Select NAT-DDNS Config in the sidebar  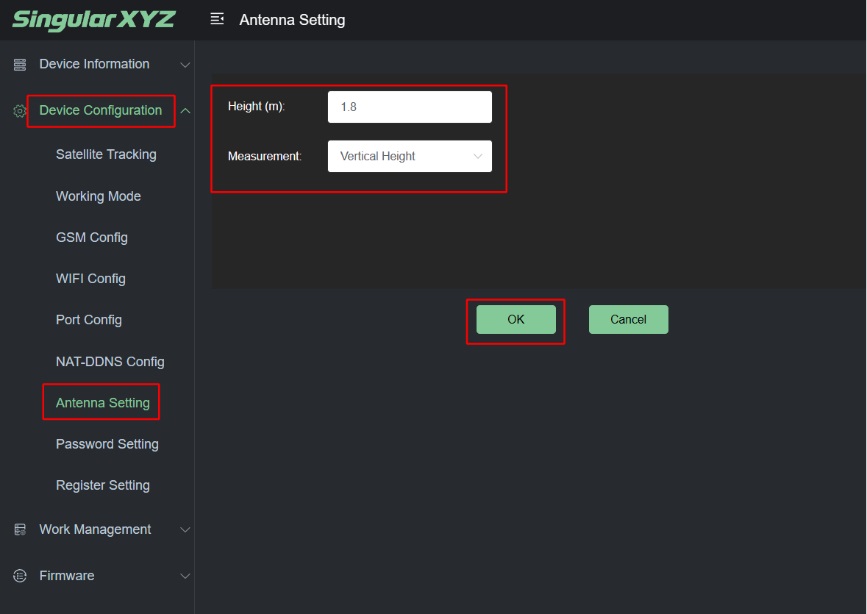[x=110, y=362]
